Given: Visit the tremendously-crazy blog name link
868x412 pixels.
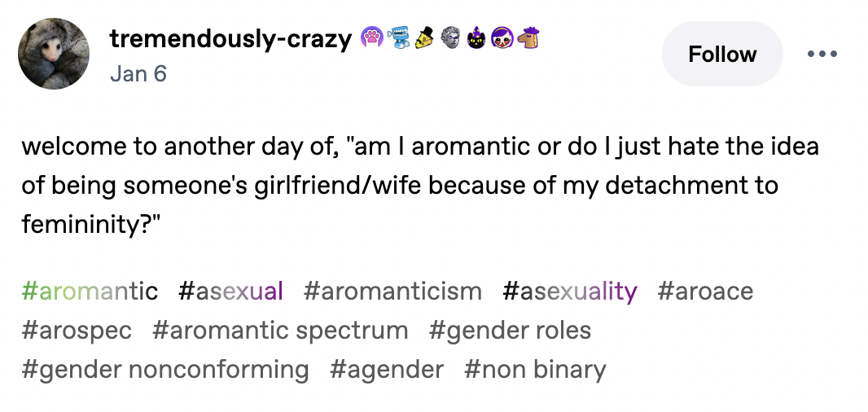Looking at the screenshot, I should tap(230, 38).
